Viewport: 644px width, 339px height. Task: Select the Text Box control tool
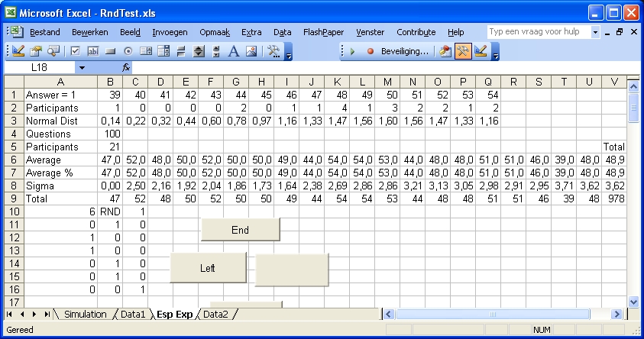pos(93,51)
